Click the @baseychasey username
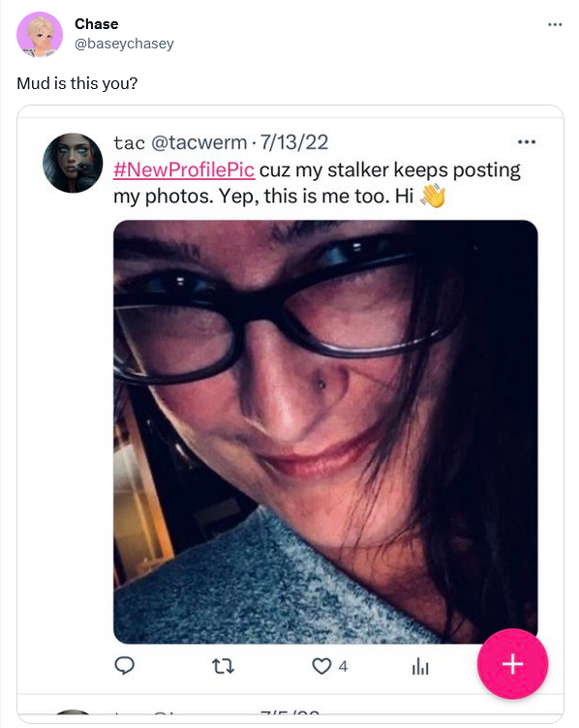 (125, 44)
